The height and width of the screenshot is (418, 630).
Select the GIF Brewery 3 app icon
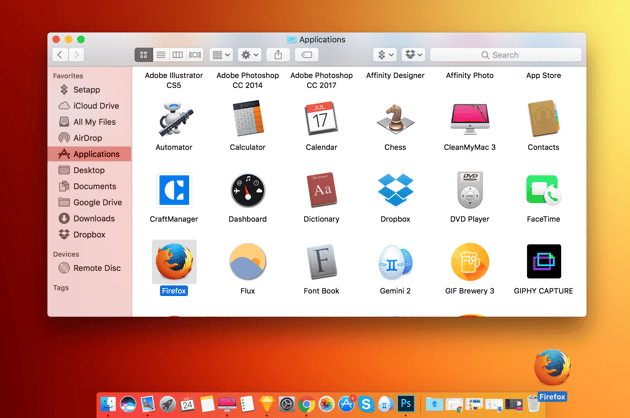click(x=470, y=262)
